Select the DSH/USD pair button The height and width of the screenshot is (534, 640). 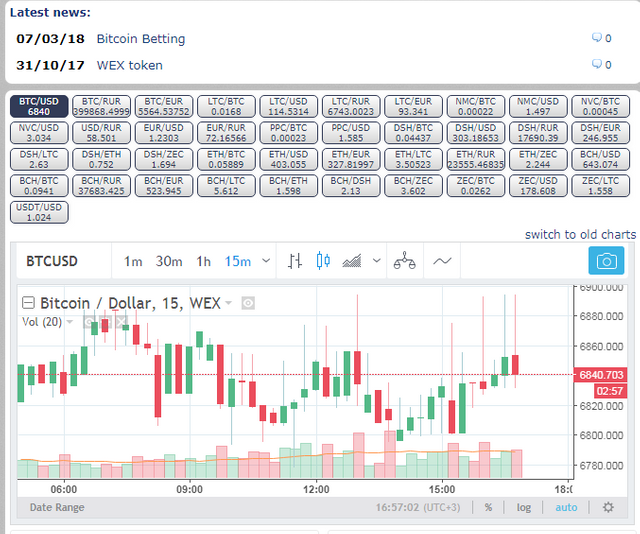point(476,133)
